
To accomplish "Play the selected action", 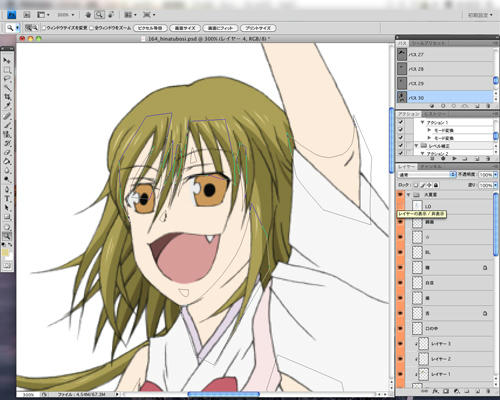I will (454, 158).
